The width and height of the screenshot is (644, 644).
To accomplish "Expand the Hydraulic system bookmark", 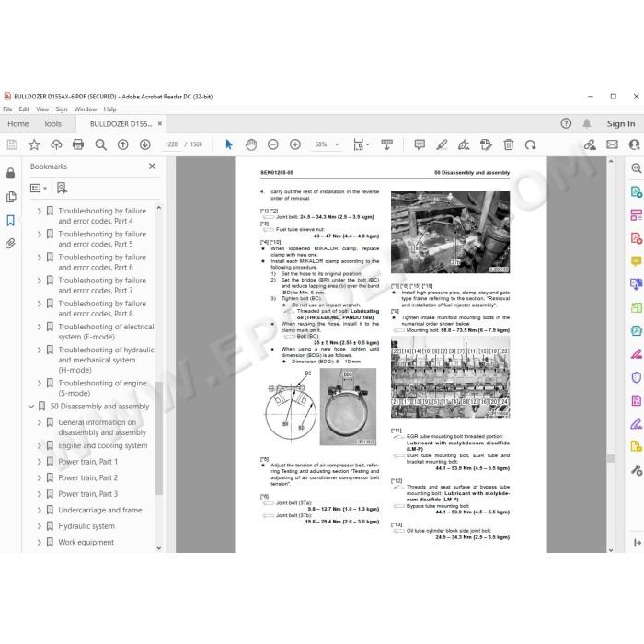I will coord(39,526).
